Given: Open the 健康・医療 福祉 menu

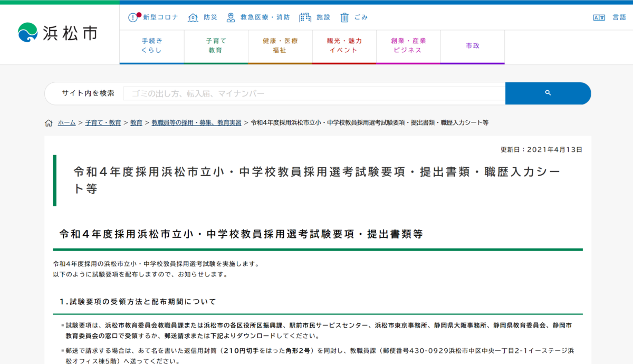Looking at the screenshot, I should point(280,46).
